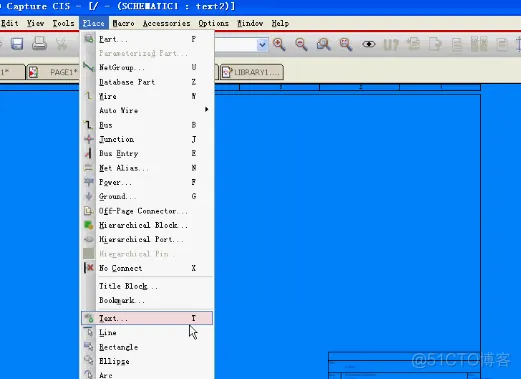Screen dimensions: 521x379
Task: Click the eye-shaped toolbar icon
Action: pos(369,44)
